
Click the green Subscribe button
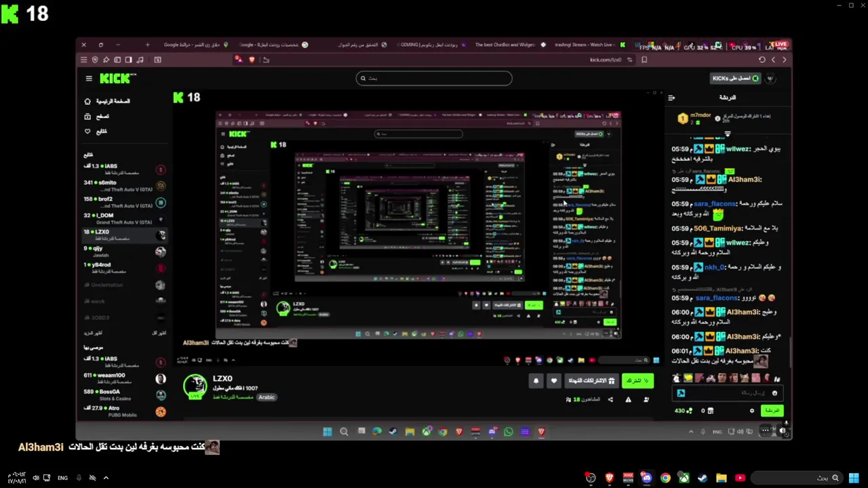[x=636, y=381]
